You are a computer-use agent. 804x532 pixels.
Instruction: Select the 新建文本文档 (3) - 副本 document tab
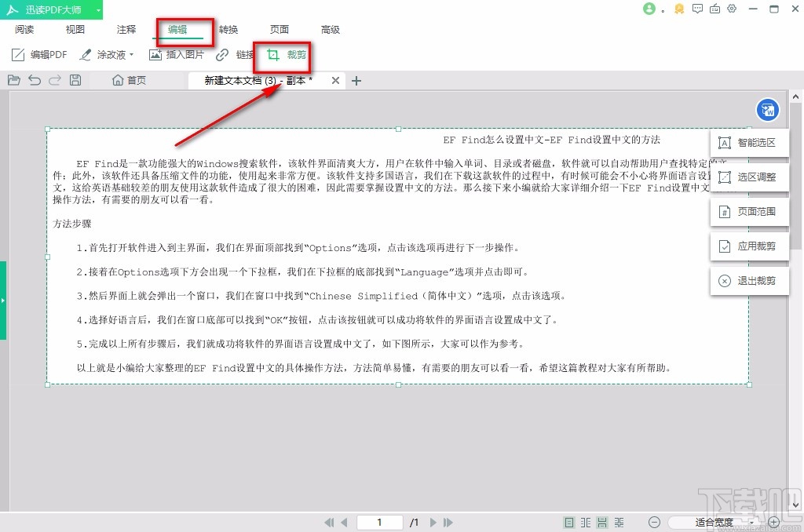pos(258,81)
